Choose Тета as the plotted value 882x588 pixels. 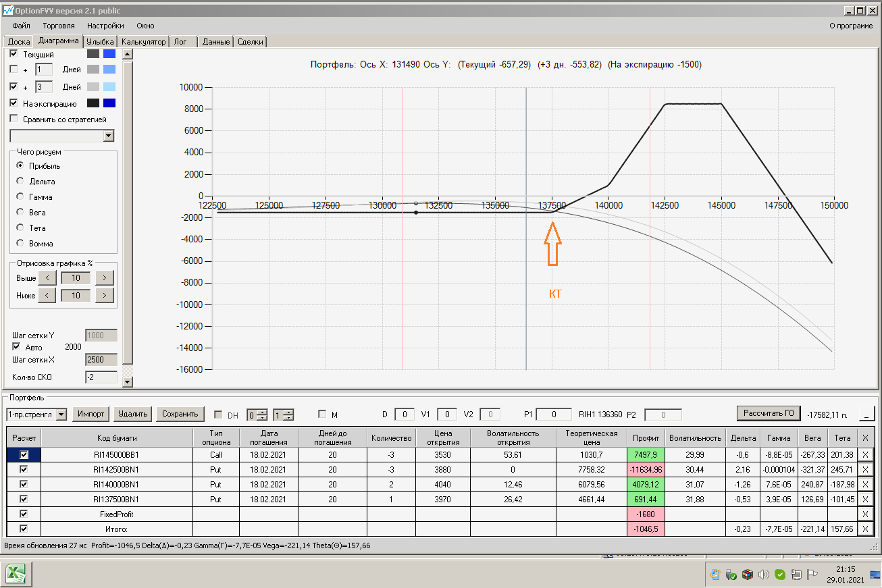click(x=20, y=228)
